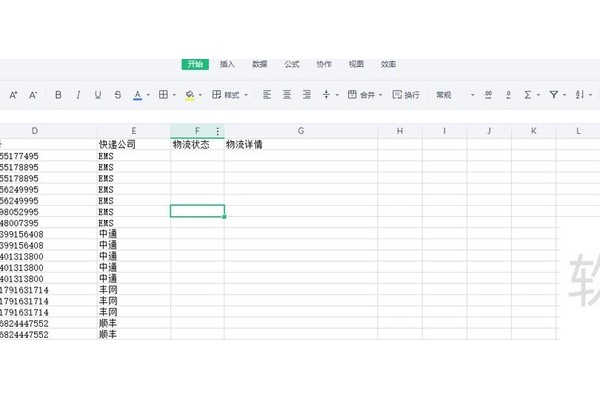The width and height of the screenshot is (600, 400).
Task: Click the 快递公司 header cell
Action: click(x=134, y=144)
